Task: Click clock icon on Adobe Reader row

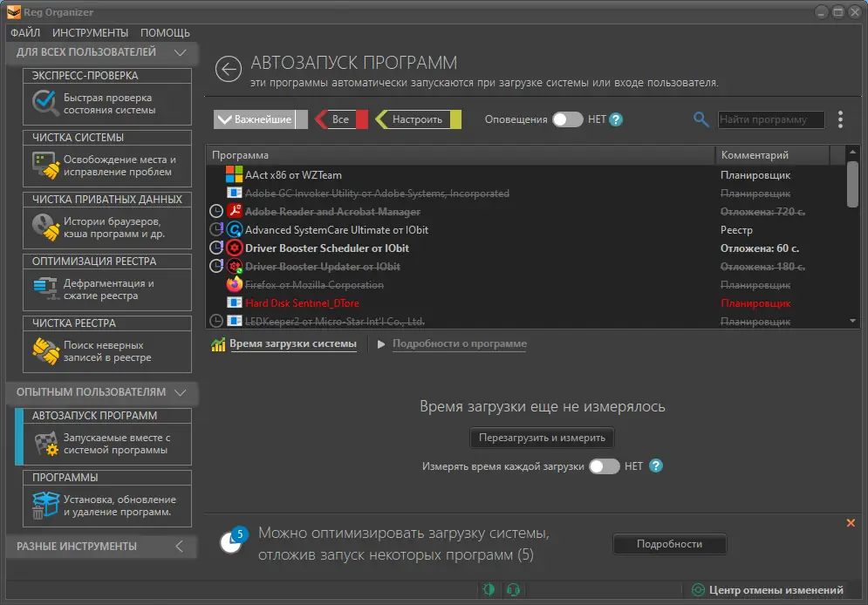Action: pyautogui.click(x=216, y=211)
